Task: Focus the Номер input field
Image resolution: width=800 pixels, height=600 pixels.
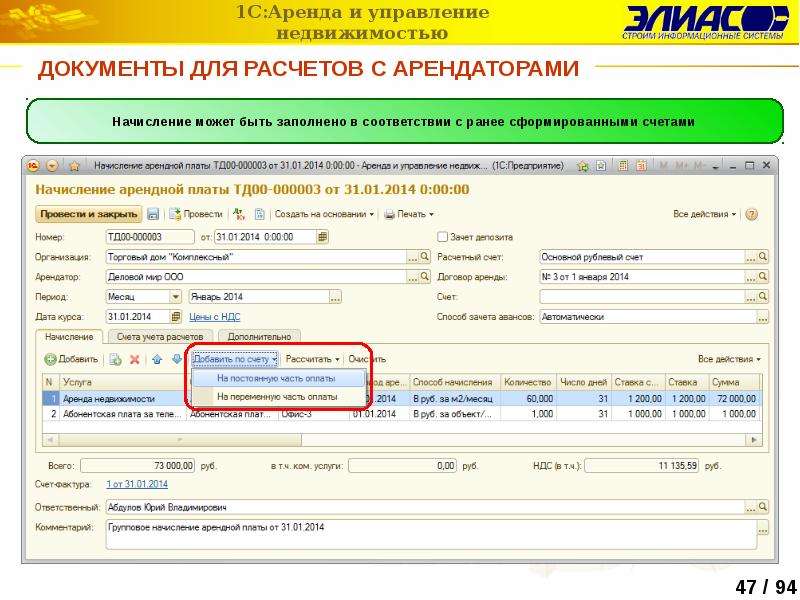Action: [x=149, y=237]
